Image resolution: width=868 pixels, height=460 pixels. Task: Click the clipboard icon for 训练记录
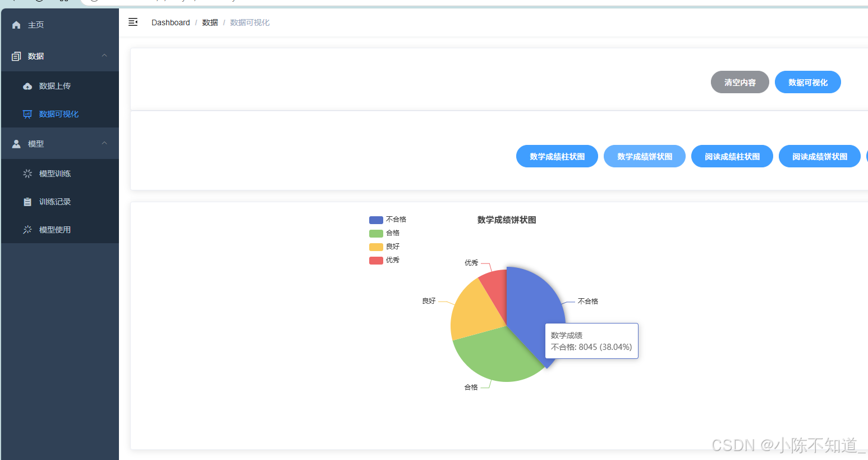point(27,202)
